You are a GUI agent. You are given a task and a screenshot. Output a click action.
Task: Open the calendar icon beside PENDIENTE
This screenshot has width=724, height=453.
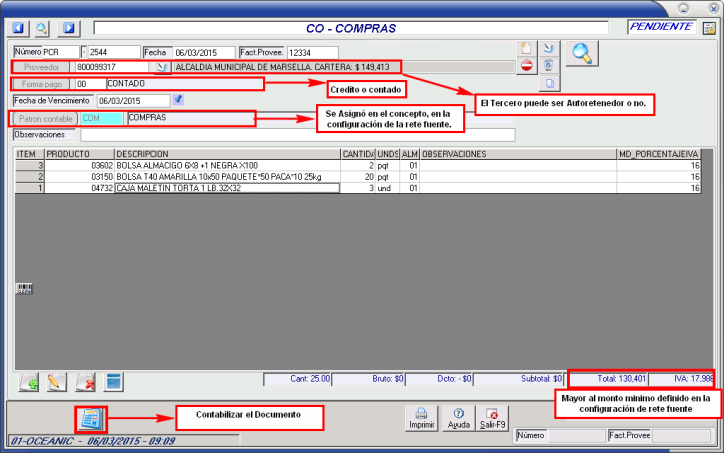[709, 28]
